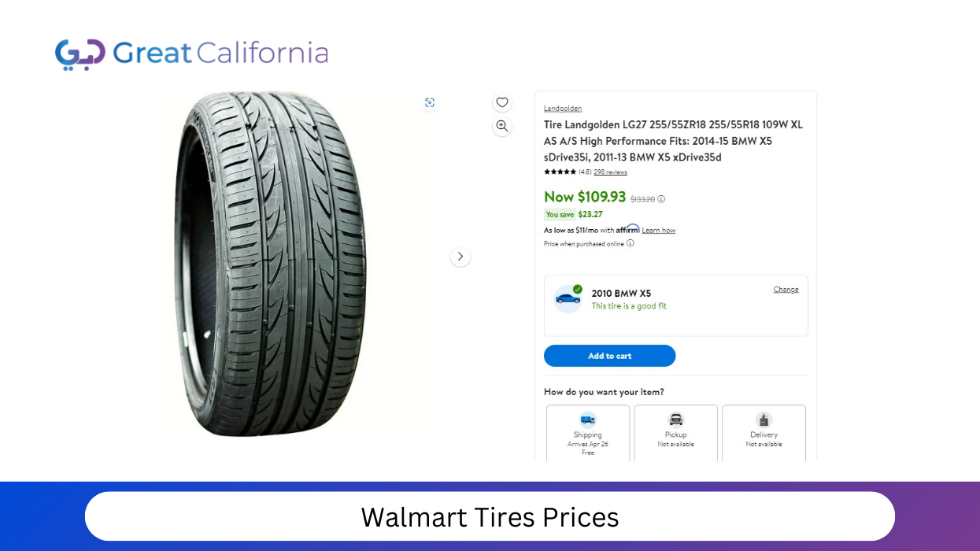
Task: Click Add to cart button
Action: coord(609,356)
